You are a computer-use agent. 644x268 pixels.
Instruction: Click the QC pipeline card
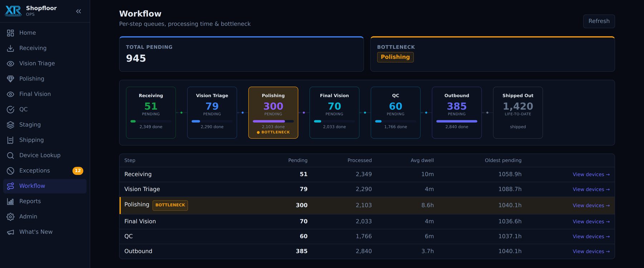(x=396, y=113)
